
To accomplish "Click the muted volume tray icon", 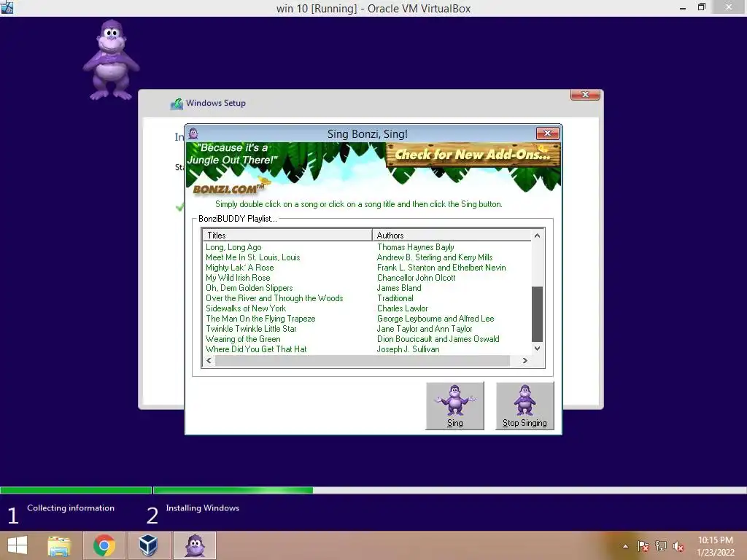I will click(678, 546).
